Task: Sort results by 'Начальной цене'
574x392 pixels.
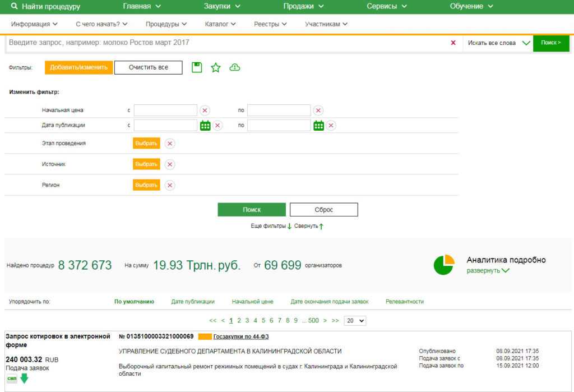Action: (252, 302)
